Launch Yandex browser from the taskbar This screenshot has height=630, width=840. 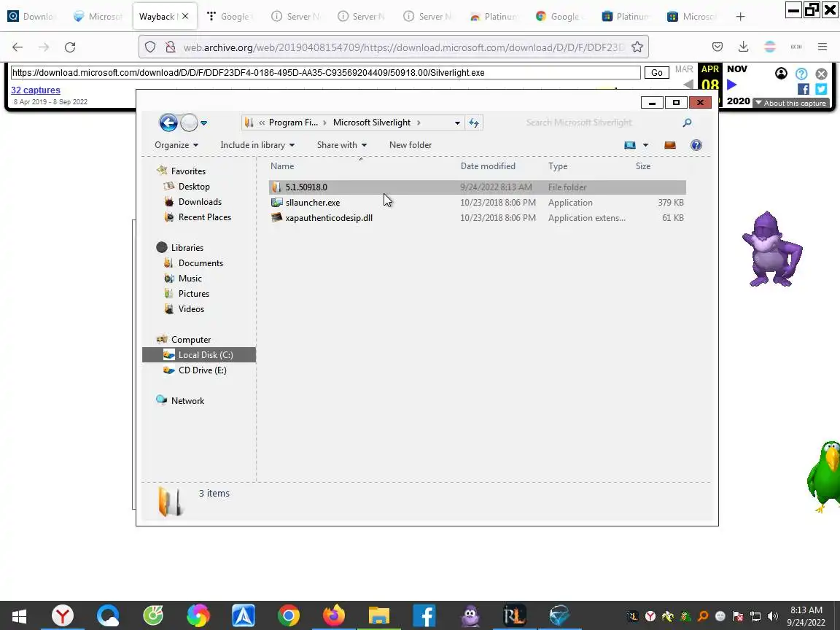click(x=63, y=616)
